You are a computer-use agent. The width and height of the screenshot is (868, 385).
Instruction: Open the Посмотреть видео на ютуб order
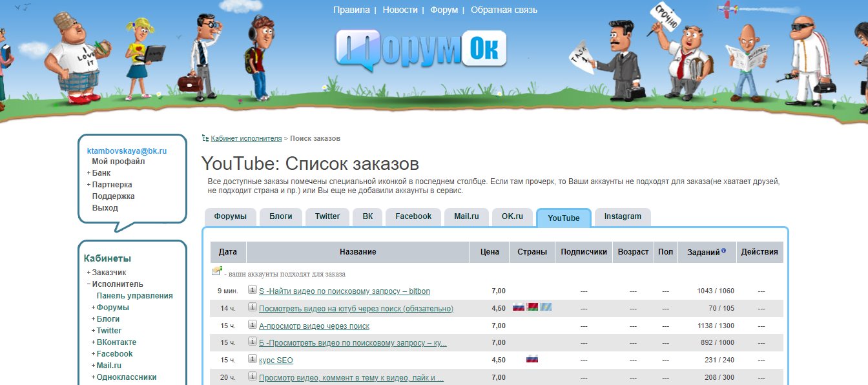point(355,308)
